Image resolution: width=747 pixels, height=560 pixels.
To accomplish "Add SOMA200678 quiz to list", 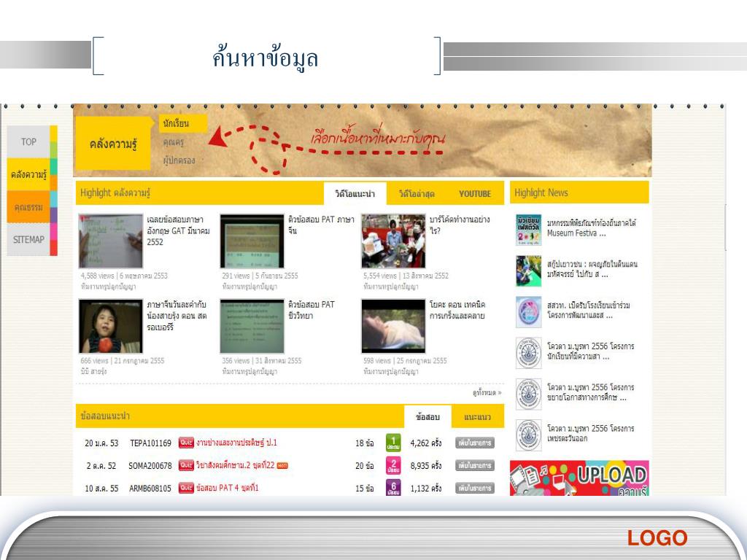I will point(474,465).
